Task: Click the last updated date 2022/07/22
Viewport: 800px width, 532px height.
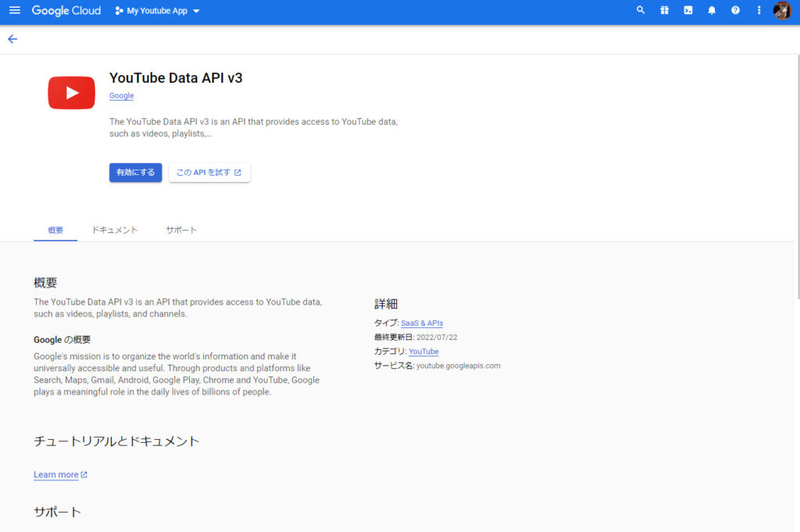Action: 437,337
